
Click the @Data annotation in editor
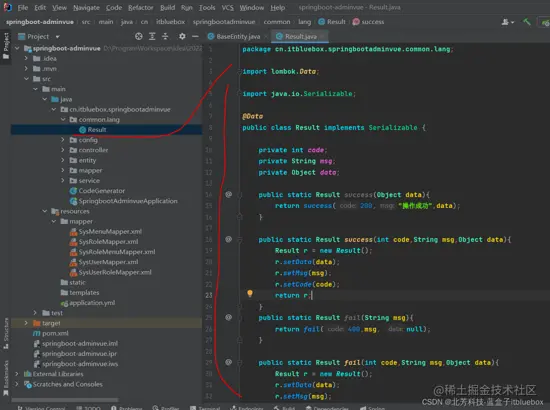click(253, 116)
